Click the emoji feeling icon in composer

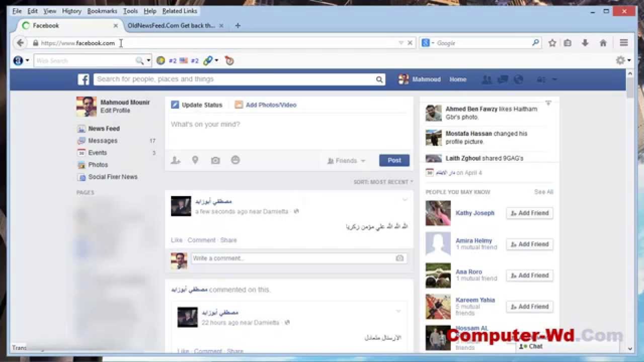(x=235, y=160)
